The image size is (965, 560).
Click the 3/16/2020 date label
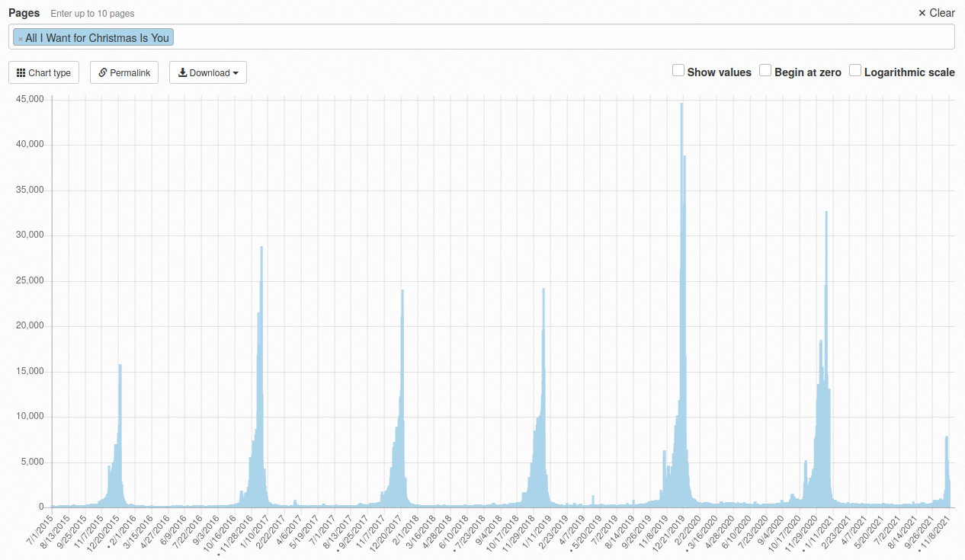tap(703, 531)
